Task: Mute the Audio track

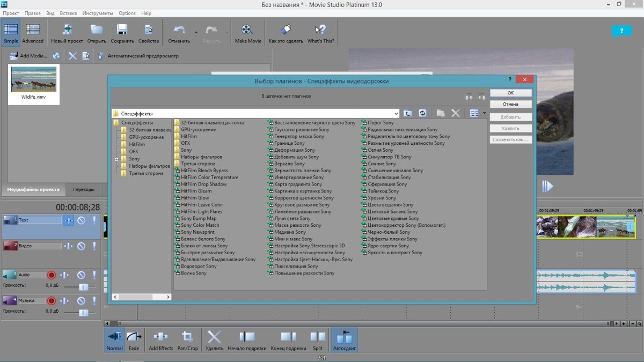Action: click(x=81, y=275)
